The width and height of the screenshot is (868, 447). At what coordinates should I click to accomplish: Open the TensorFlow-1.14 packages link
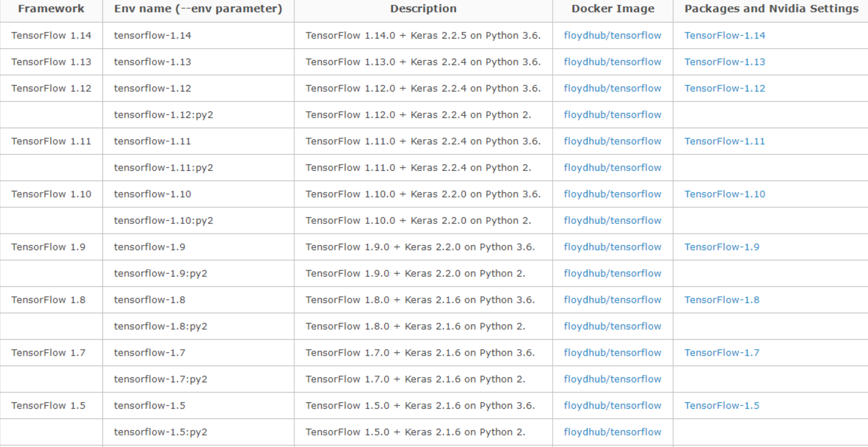tap(725, 35)
